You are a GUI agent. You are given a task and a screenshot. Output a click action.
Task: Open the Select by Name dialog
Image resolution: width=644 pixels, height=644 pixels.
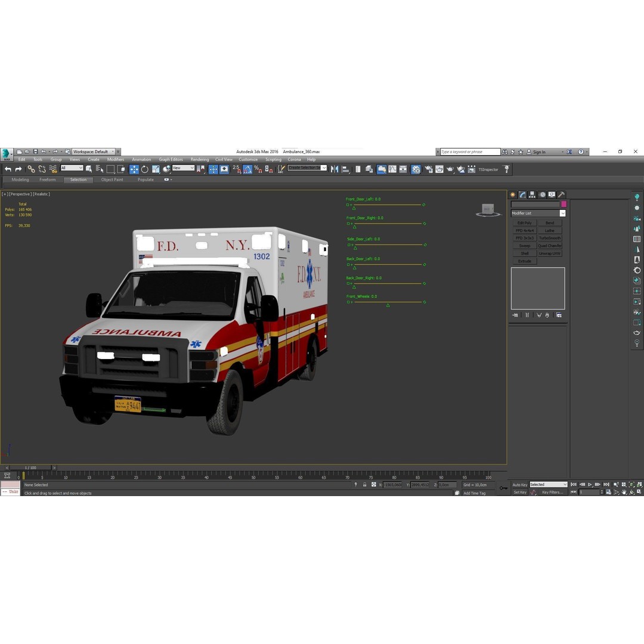point(100,169)
